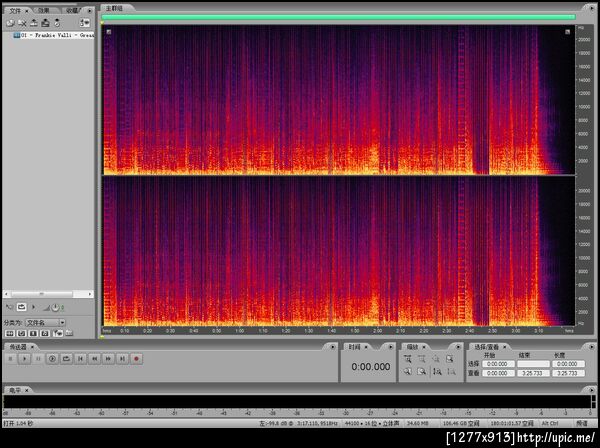Viewport: 600px width, 448px height.
Task: Toggle the Loop play button in transport
Action: coord(66,359)
